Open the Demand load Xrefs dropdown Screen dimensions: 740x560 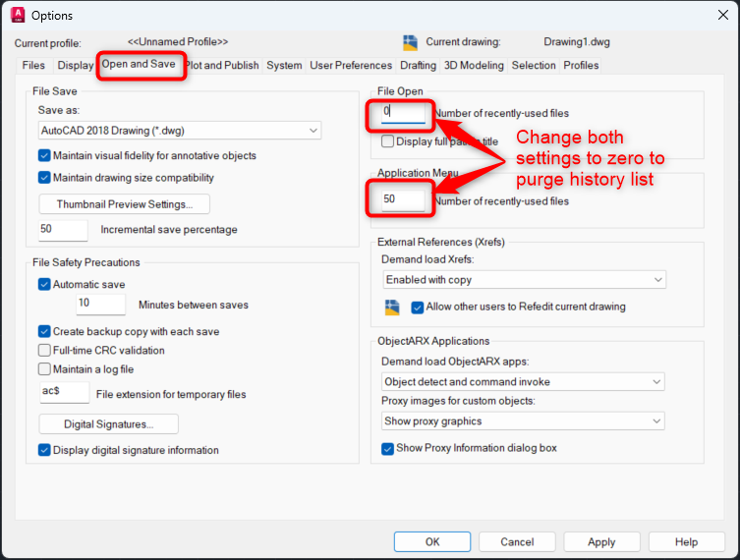[x=524, y=280]
